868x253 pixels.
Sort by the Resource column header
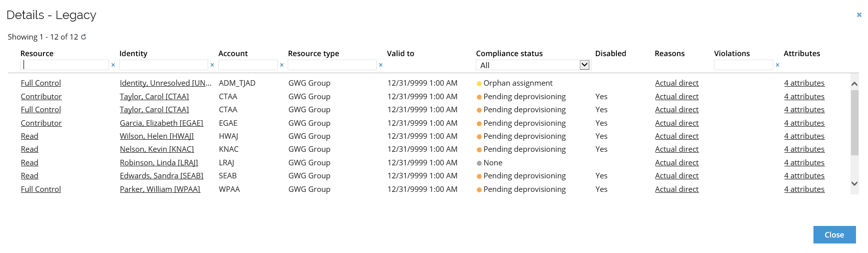(37, 54)
